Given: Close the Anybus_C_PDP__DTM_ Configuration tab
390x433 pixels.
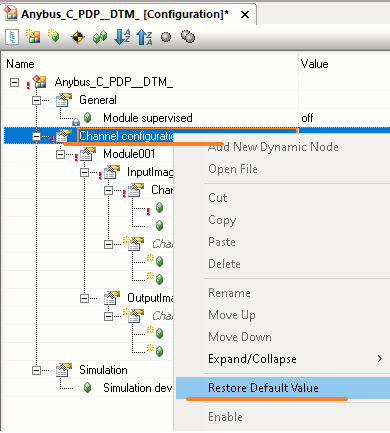Looking at the screenshot, I should pyautogui.click(x=245, y=15).
